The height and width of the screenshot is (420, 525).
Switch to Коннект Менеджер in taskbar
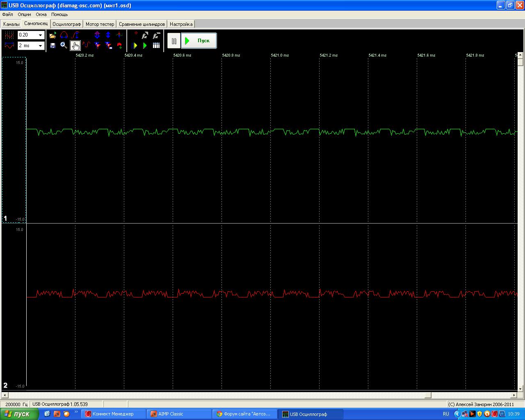(x=114, y=414)
